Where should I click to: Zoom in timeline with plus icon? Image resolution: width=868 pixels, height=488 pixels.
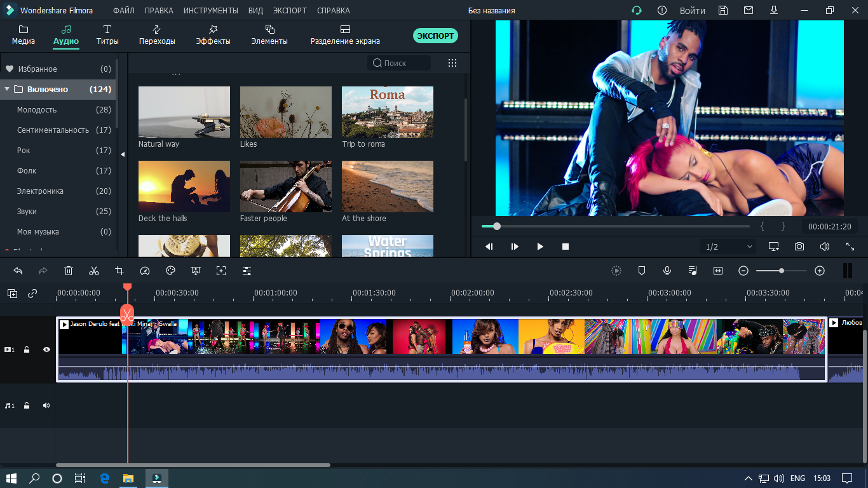coord(820,271)
